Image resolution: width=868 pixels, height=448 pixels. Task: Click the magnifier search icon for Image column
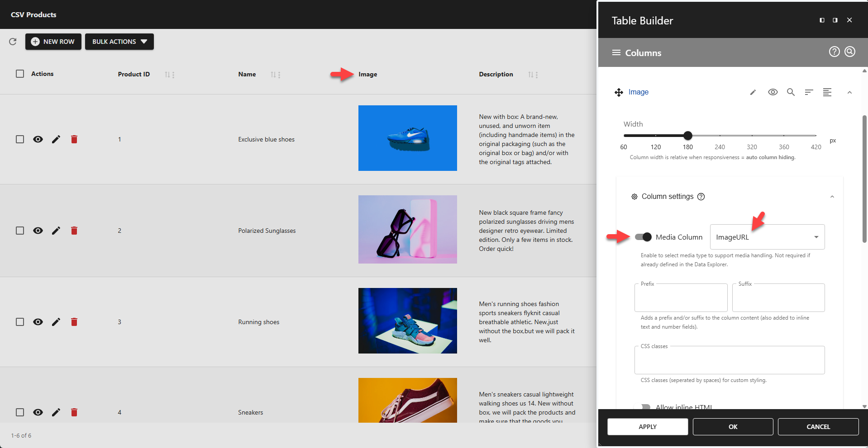(x=791, y=92)
